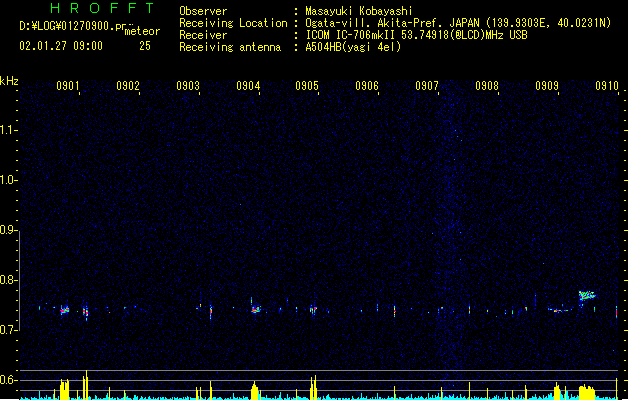Click the 'Receiving antenna' label

click(x=230, y=47)
